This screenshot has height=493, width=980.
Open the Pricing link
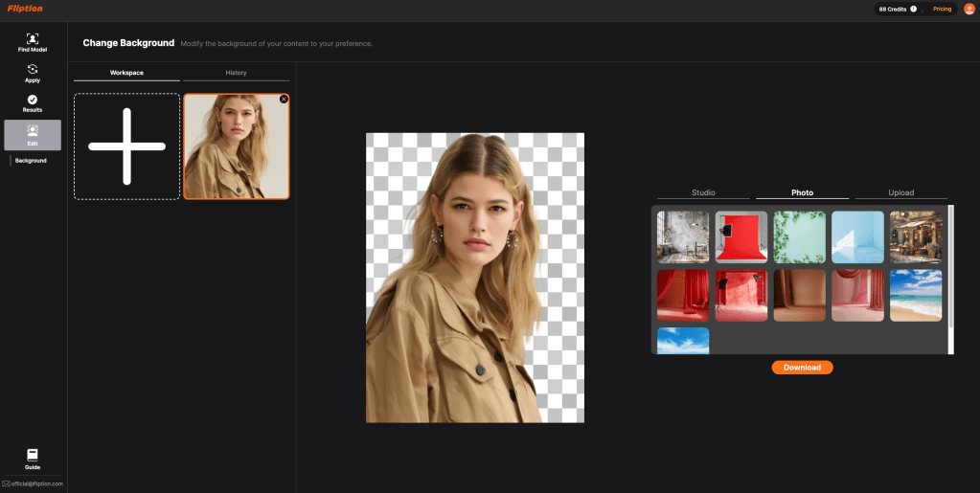point(942,9)
